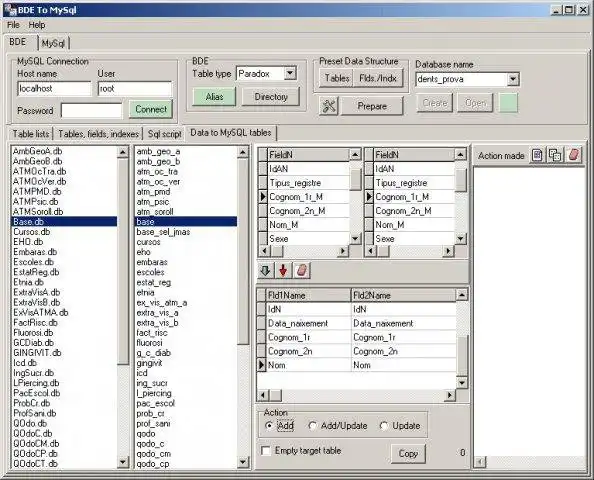Click scroll-down arrow of the right FieldN grid

[460, 239]
